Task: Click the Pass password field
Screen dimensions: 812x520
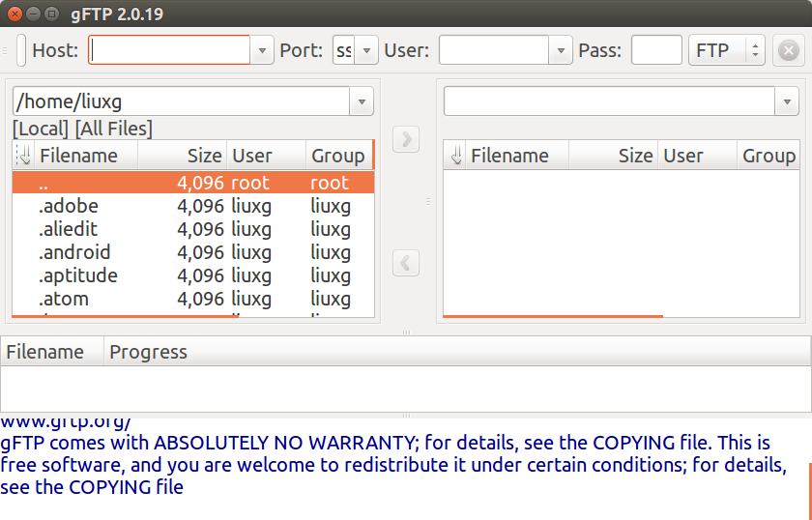Action: click(x=656, y=50)
